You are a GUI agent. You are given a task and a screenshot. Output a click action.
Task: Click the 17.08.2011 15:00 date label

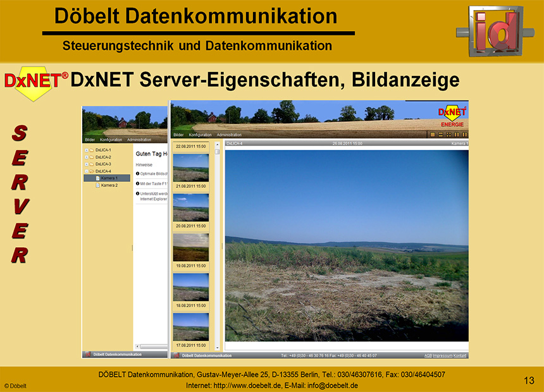[x=191, y=345]
